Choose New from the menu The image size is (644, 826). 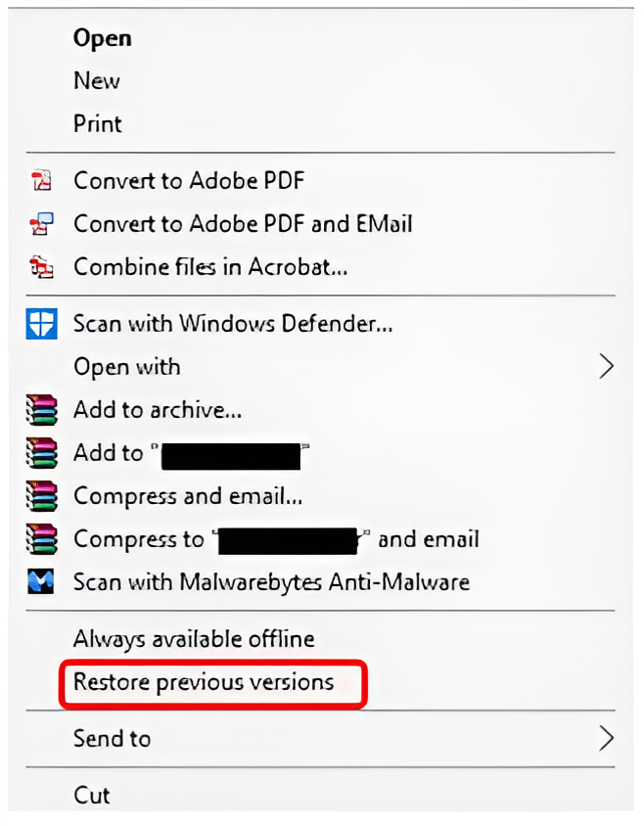pyautogui.click(x=97, y=81)
